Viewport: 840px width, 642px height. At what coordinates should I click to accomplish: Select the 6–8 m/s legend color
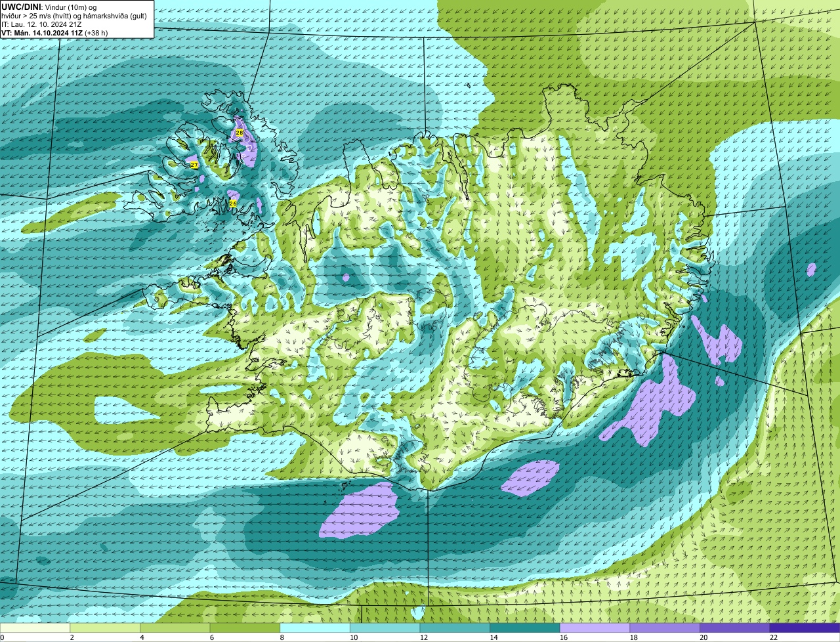coord(245,628)
